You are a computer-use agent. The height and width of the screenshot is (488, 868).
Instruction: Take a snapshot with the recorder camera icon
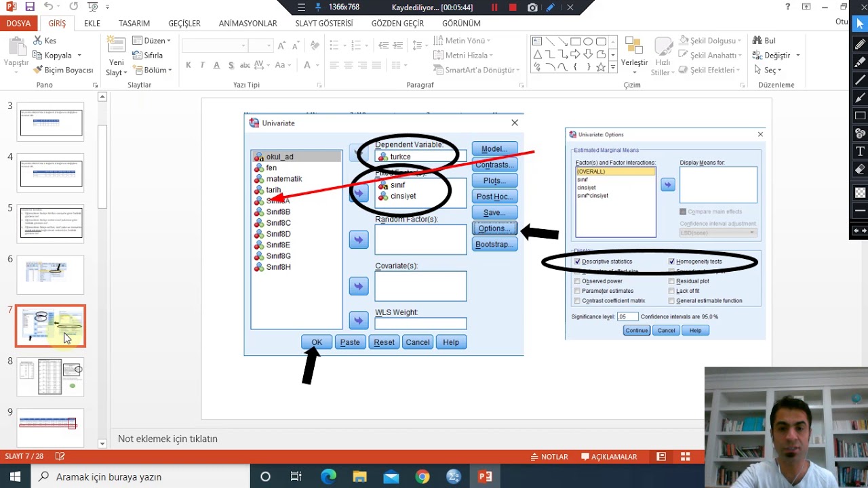pos(532,7)
